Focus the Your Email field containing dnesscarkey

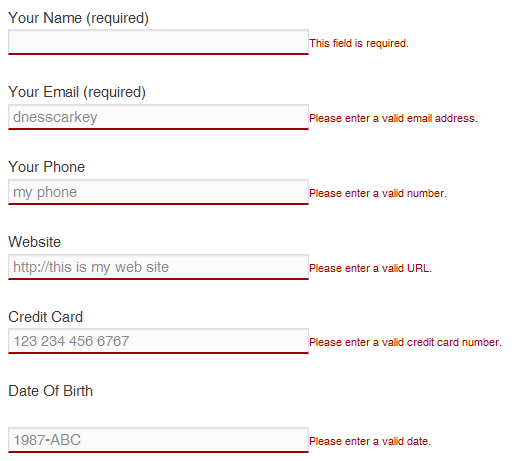coord(158,117)
